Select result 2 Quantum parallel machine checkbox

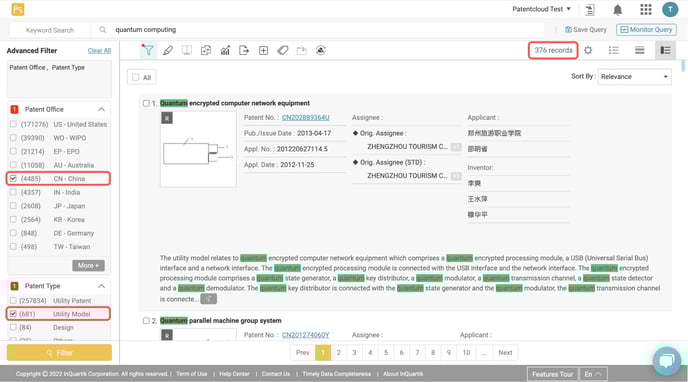pyautogui.click(x=146, y=321)
